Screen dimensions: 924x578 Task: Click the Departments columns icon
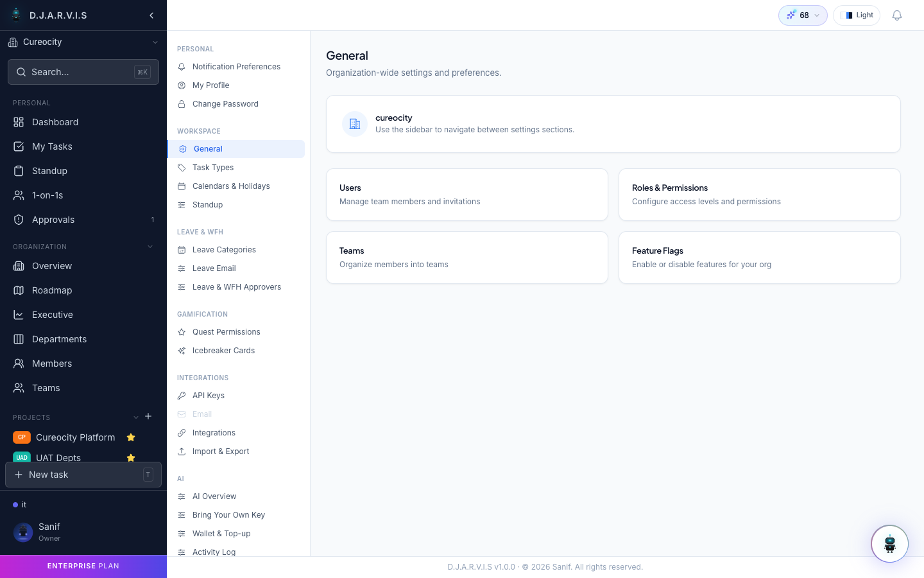(x=19, y=339)
